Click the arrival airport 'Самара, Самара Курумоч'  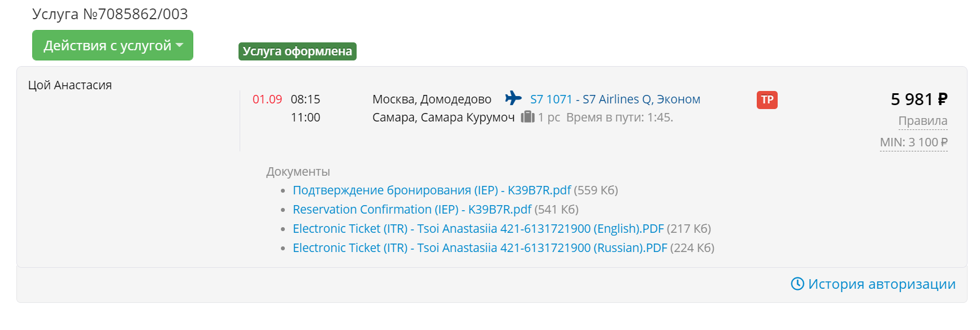click(443, 118)
